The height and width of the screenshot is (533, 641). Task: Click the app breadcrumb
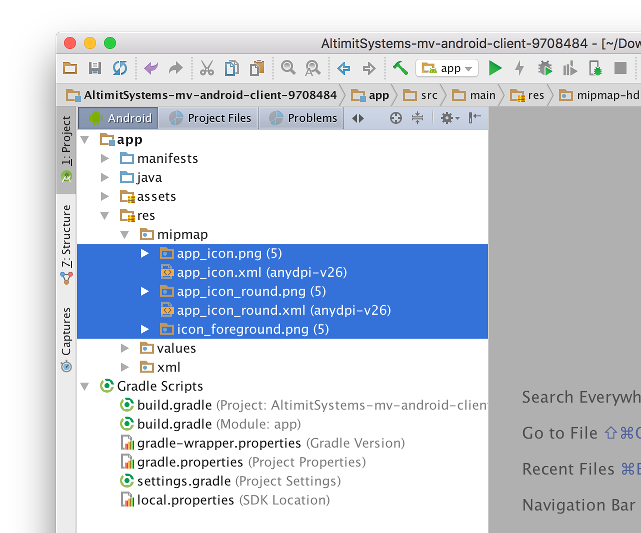point(370,95)
